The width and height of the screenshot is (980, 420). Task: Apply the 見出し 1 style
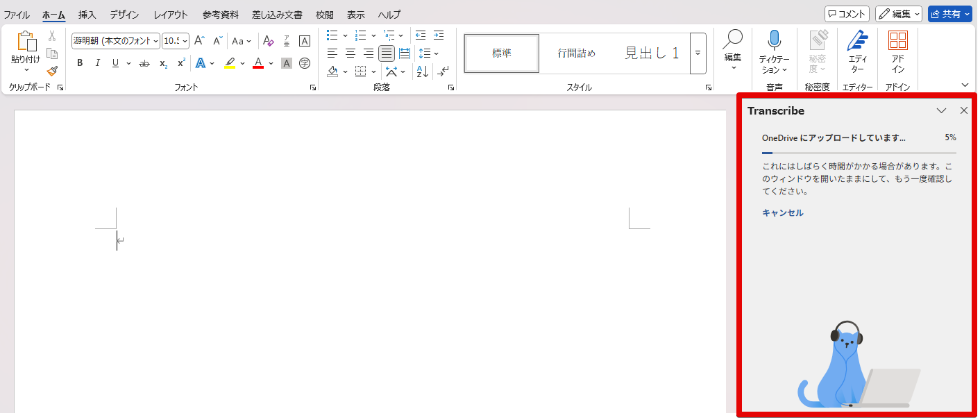(x=651, y=53)
